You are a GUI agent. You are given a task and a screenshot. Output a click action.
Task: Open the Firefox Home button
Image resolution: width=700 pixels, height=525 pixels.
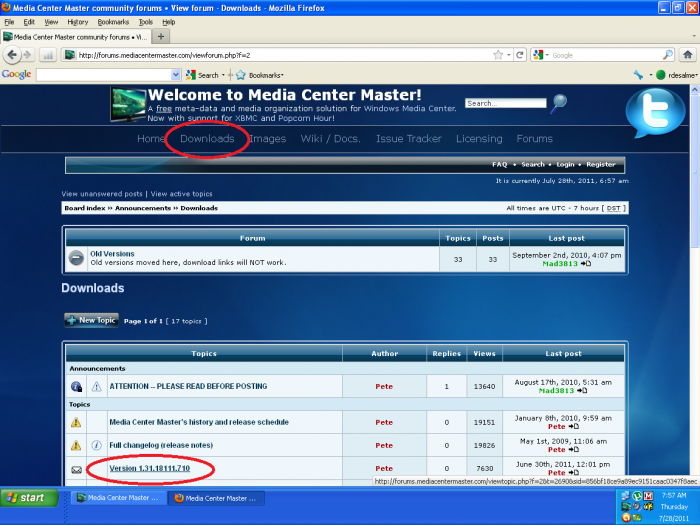click(x=688, y=55)
